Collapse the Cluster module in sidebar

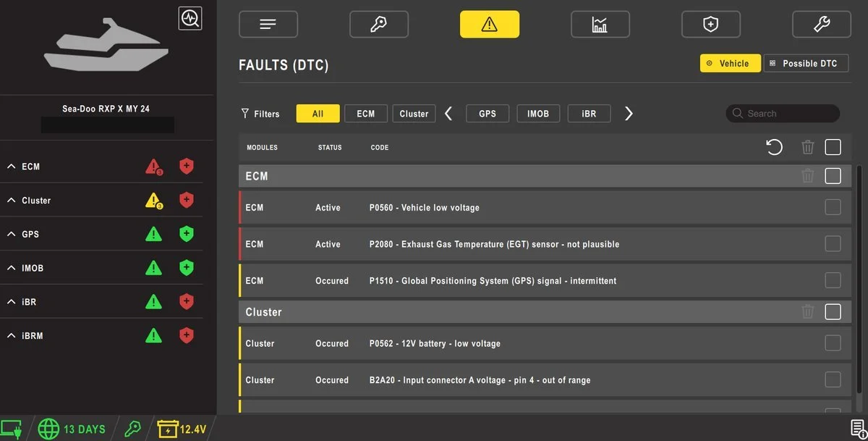(12, 201)
